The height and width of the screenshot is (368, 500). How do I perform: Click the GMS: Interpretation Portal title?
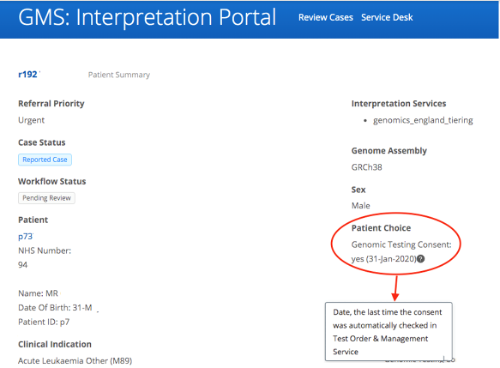click(147, 17)
